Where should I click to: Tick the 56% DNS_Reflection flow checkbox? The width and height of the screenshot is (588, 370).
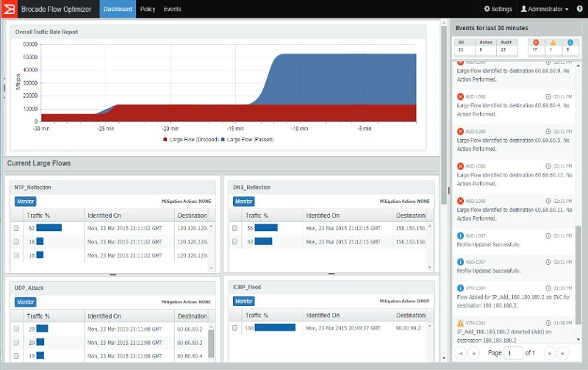pyautogui.click(x=234, y=228)
